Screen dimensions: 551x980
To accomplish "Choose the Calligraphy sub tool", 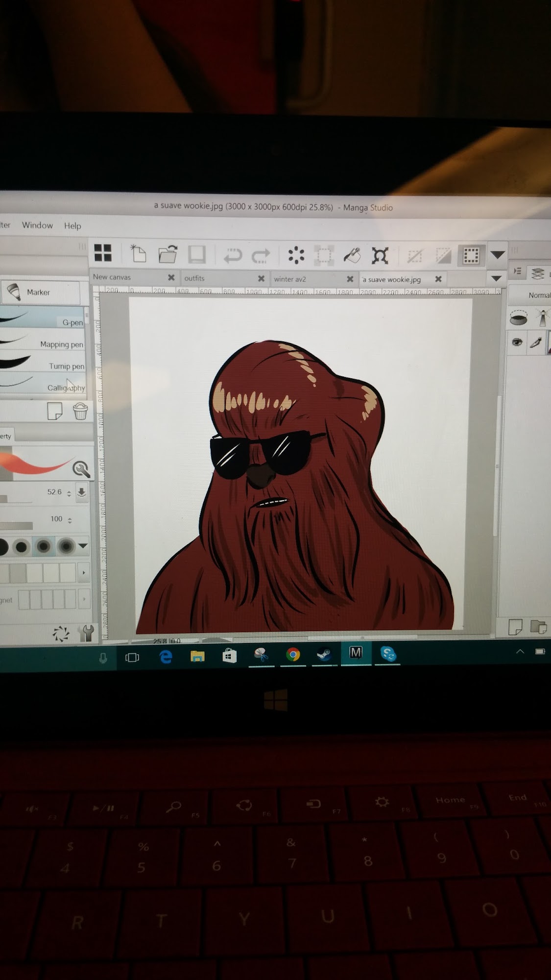I will 43,383.
